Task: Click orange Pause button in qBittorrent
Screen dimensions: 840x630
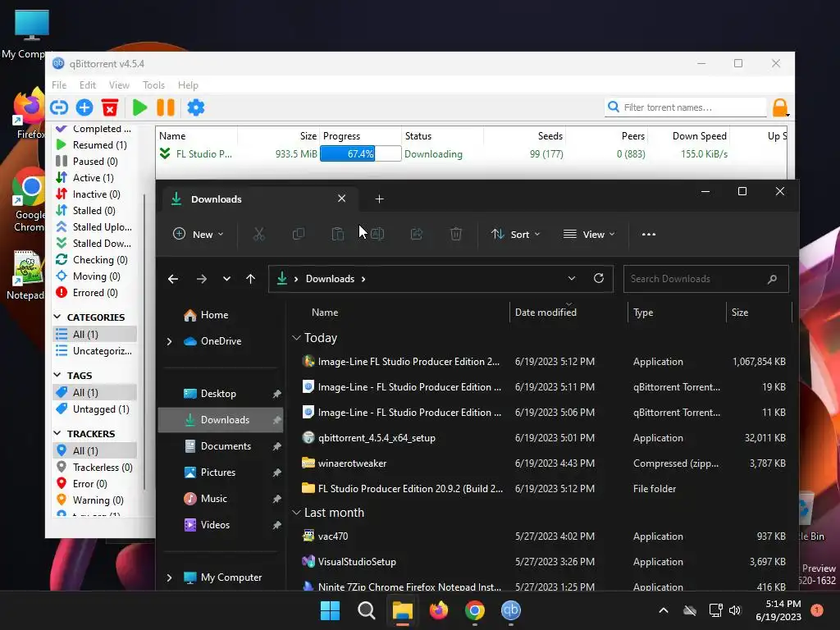Action: tap(166, 107)
